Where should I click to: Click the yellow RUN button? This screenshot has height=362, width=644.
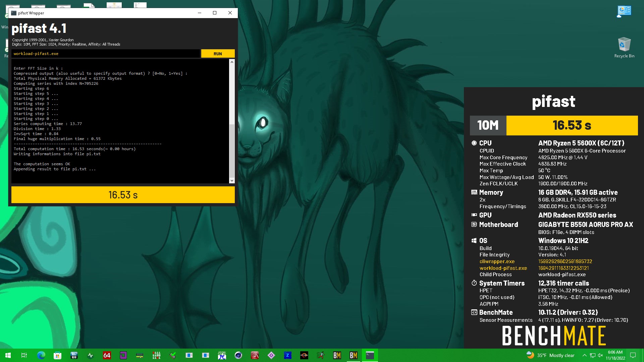click(218, 54)
